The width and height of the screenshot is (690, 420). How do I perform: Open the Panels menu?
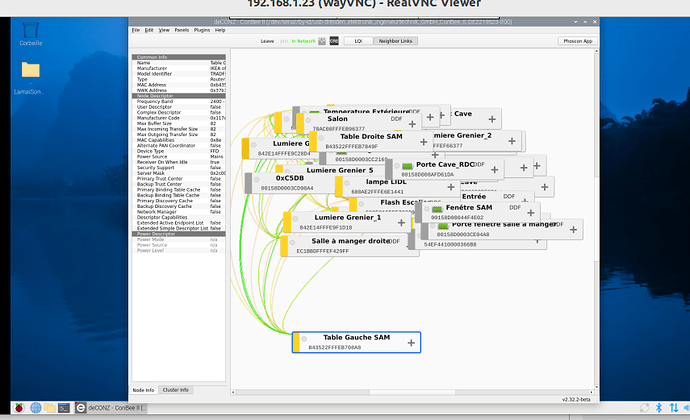pyautogui.click(x=182, y=30)
